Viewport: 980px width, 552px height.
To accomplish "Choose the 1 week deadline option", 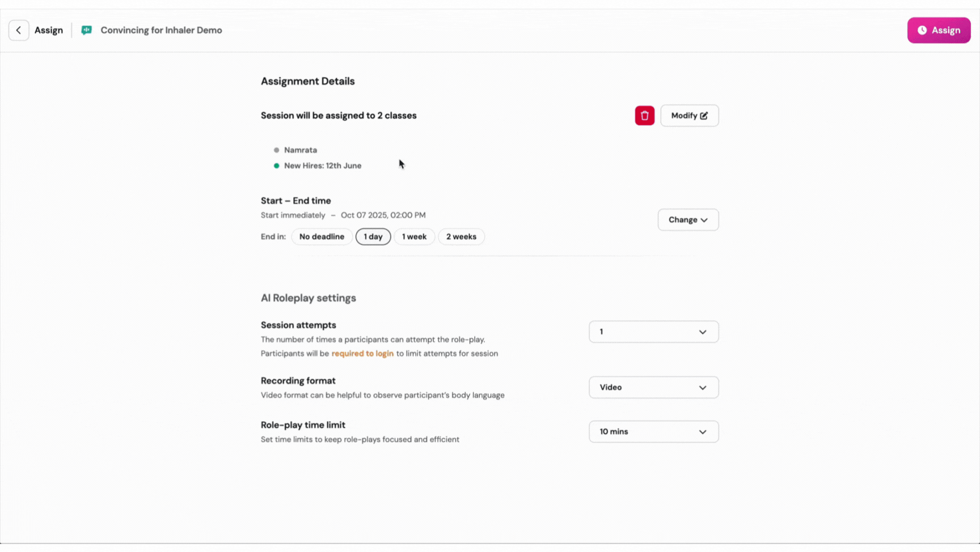I will 414,237.
